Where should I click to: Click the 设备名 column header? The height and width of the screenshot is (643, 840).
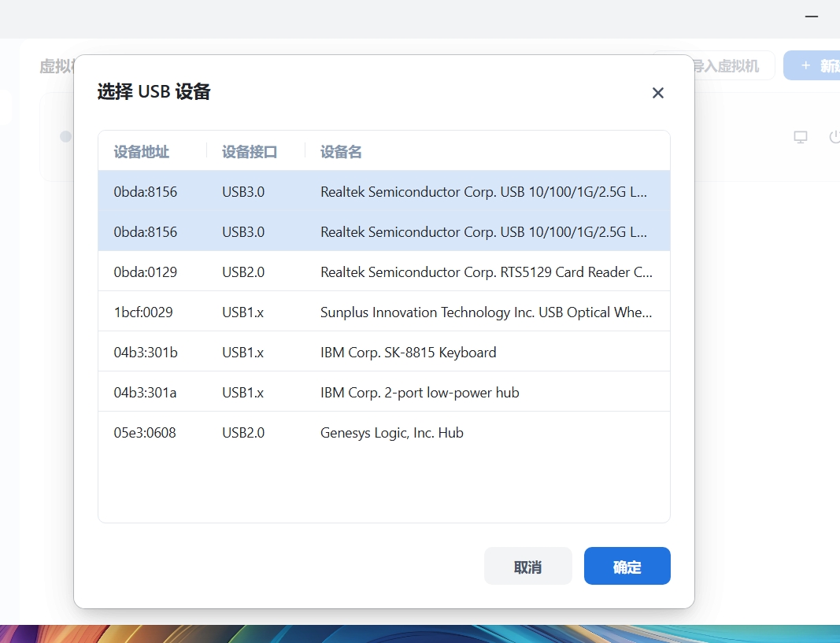(x=340, y=151)
